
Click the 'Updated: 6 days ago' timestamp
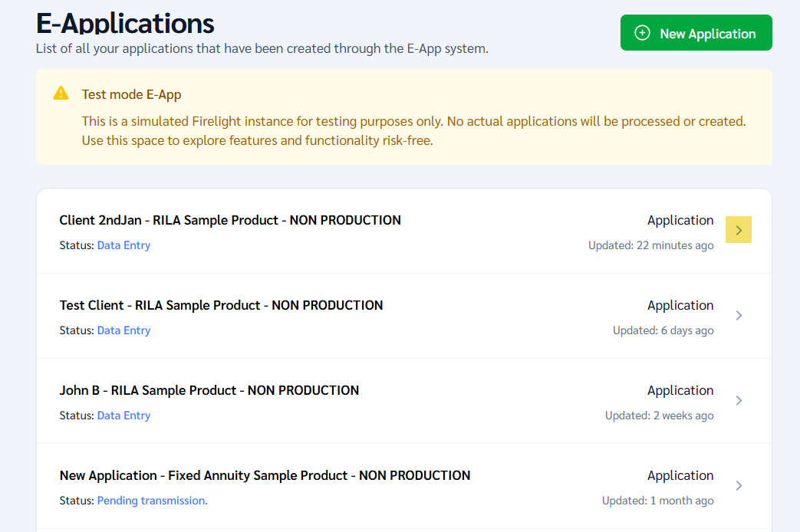[x=663, y=330]
